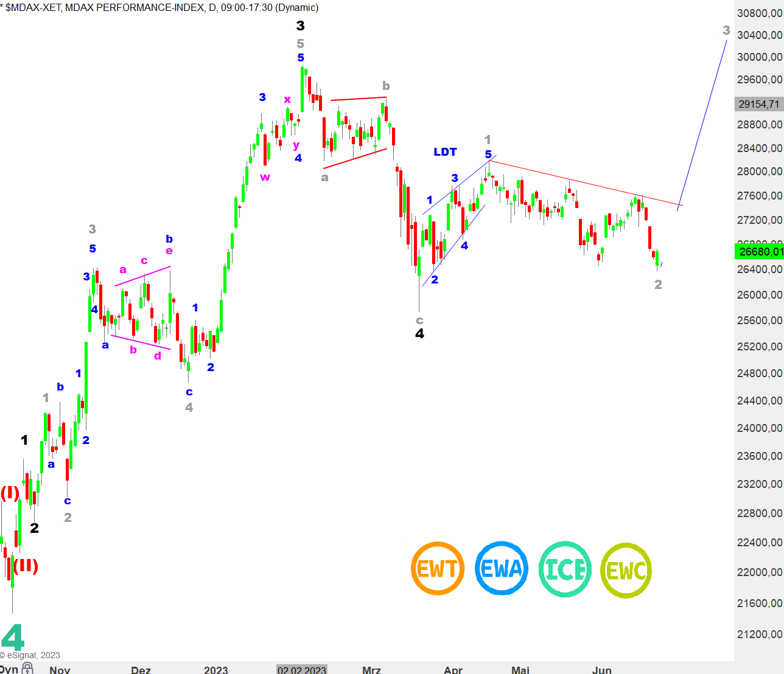Click the gray 3 projection target label

tap(726, 30)
